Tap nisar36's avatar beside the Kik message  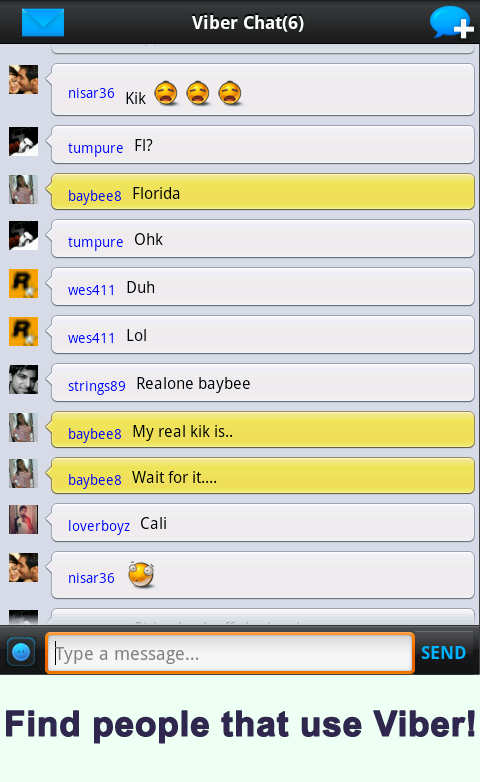pyautogui.click(x=23, y=80)
